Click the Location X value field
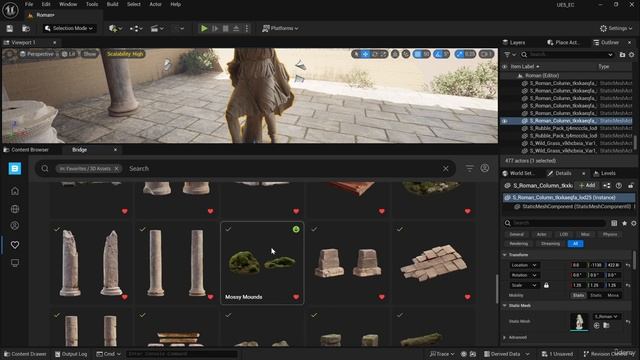 [x=578, y=265]
